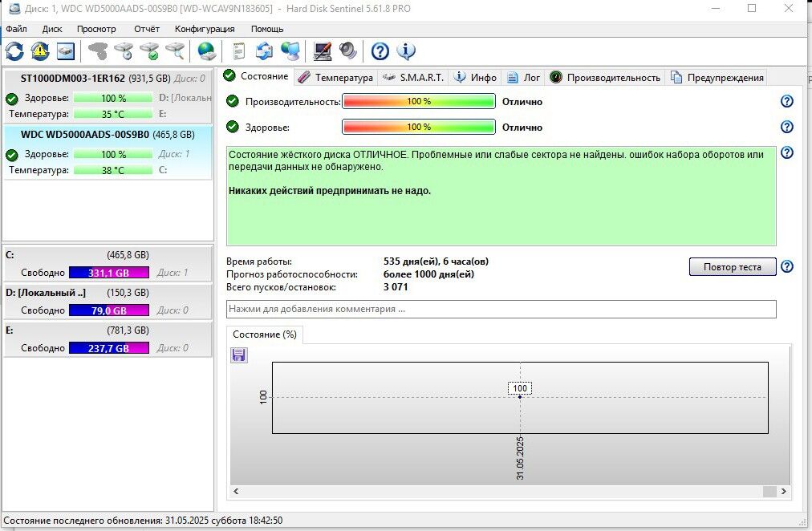Open the report document toolbar icon
Screen dimensions: 812x531
[239, 51]
